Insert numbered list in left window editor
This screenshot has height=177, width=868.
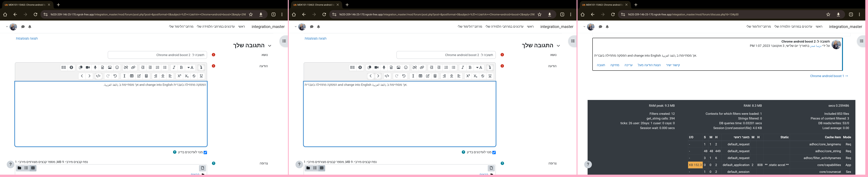coord(157,68)
